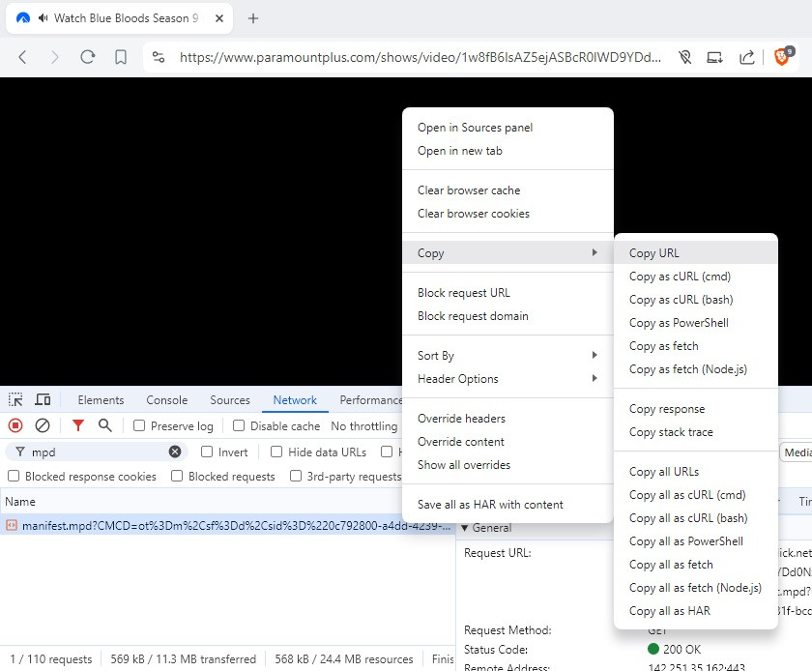Choose Copy as cURL (bash)
The height and width of the screenshot is (671, 812).
pyautogui.click(x=681, y=300)
